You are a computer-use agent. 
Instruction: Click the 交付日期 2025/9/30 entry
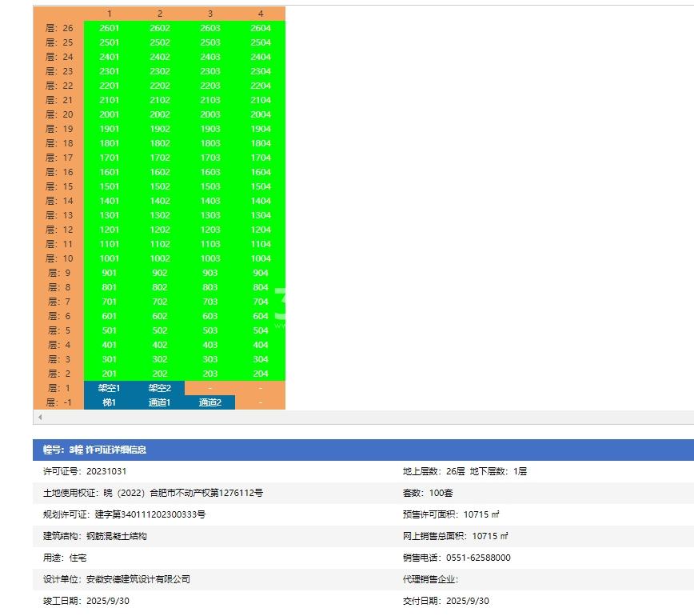(x=445, y=601)
